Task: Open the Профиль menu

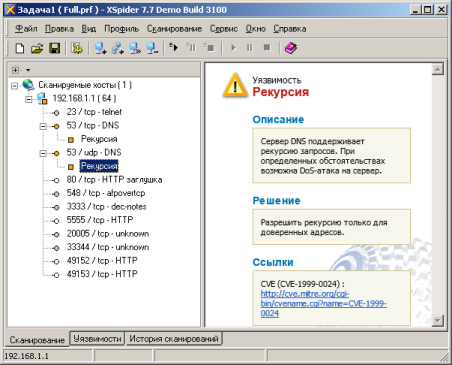Action: point(121,29)
